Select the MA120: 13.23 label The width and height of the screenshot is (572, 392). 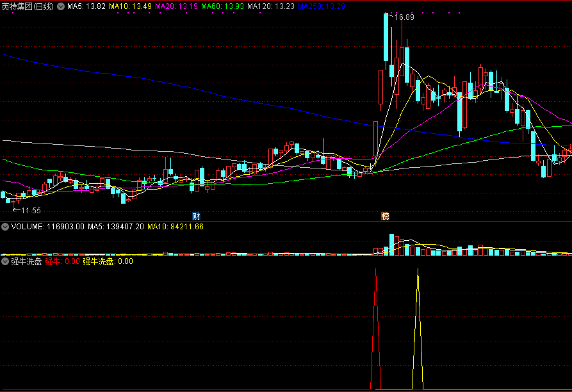271,6
